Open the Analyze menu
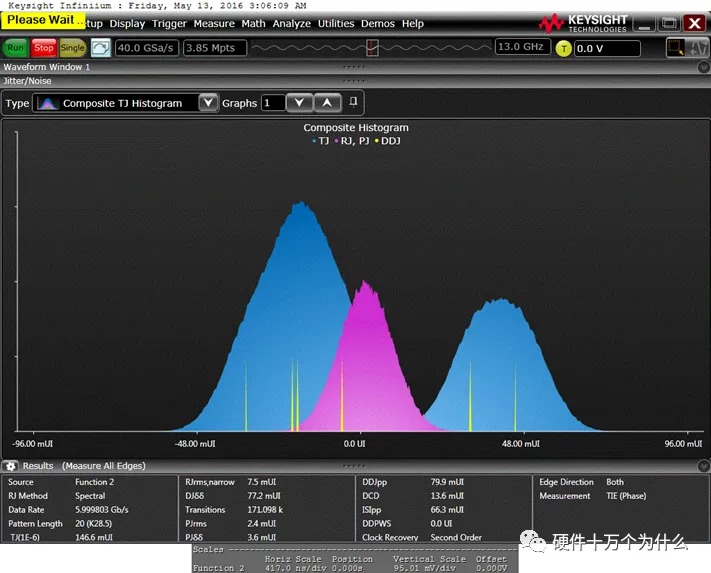Viewport: 711px width, 573px height. pyautogui.click(x=291, y=23)
